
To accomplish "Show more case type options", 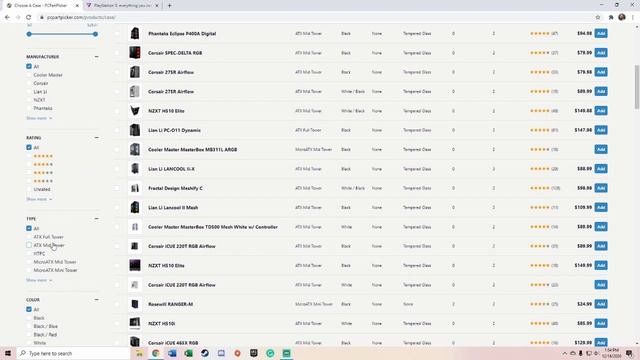I will (x=39, y=280).
